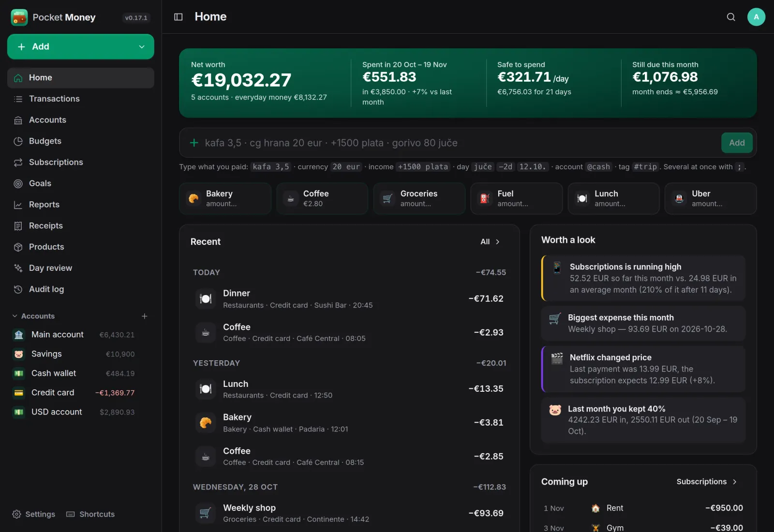Open Shortcuts at sidebar bottom

point(90,514)
